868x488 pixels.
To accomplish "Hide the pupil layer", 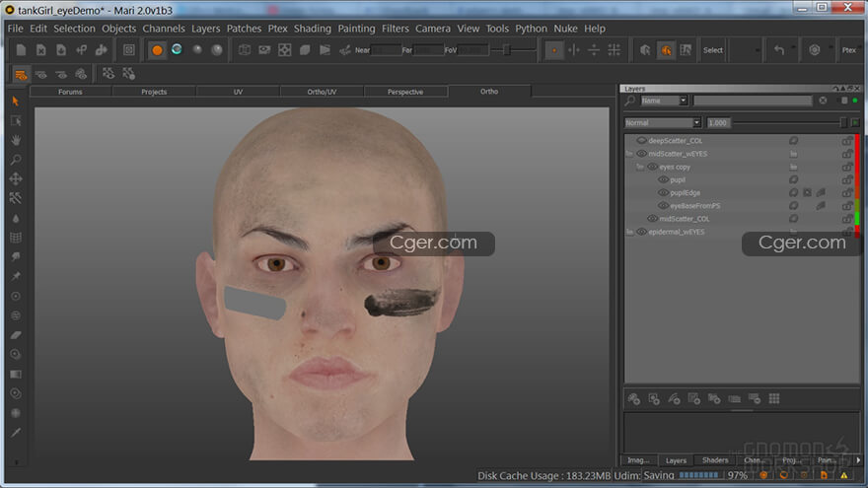I will click(663, 179).
